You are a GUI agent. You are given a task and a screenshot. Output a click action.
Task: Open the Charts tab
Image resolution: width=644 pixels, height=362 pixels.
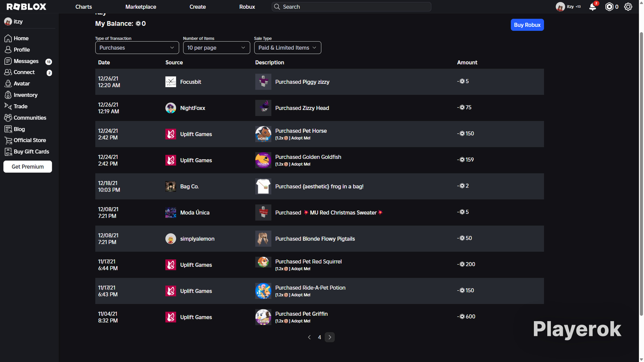(x=84, y=7)
